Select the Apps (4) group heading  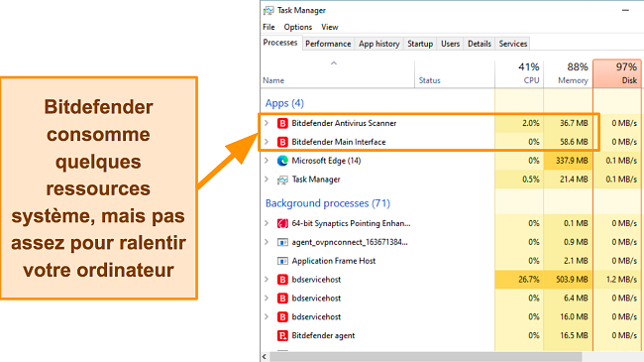(x=284, y=103)
